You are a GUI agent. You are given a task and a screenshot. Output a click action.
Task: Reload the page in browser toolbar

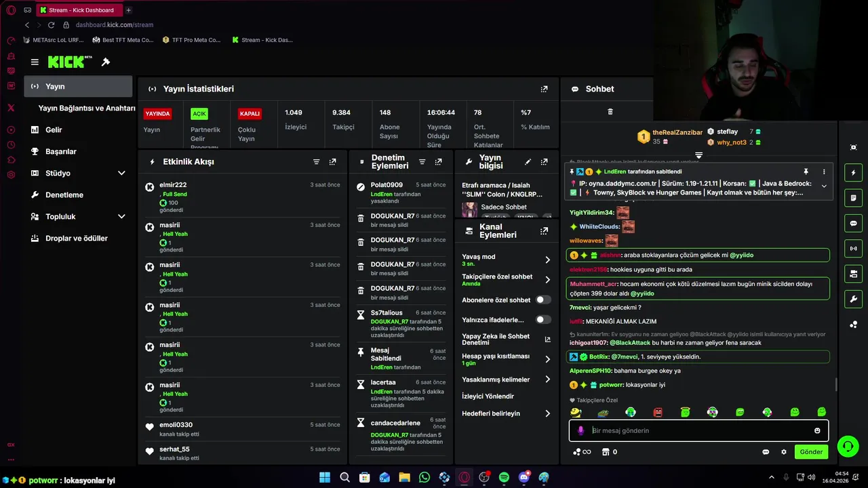[51, 25]
